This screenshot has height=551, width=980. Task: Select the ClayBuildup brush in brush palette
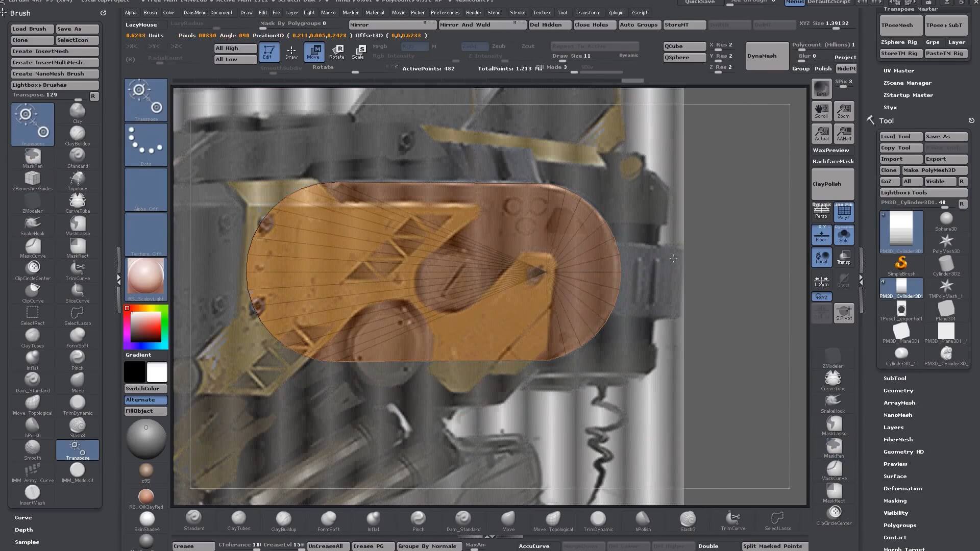(x=77, y=134)
